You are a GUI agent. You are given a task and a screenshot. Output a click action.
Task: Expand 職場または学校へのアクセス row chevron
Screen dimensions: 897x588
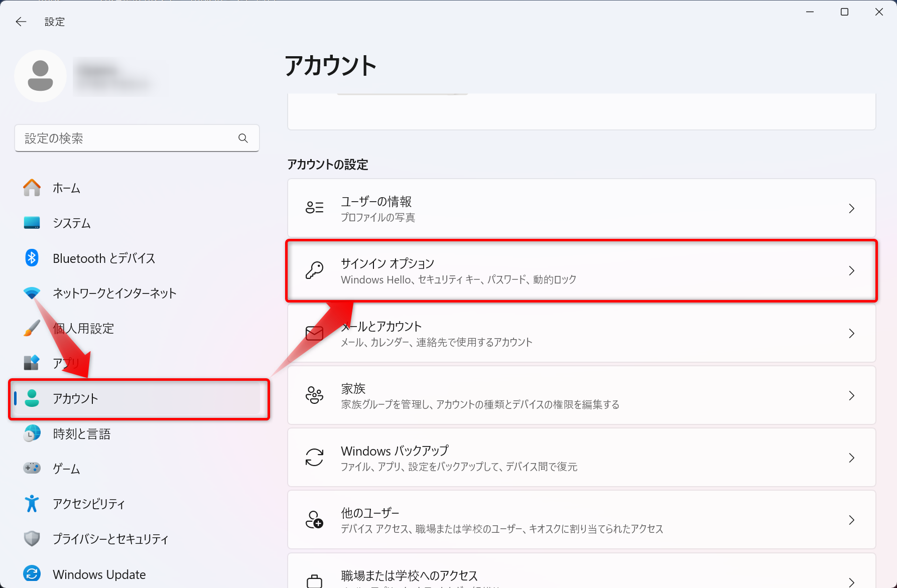[x=851, y=582]
